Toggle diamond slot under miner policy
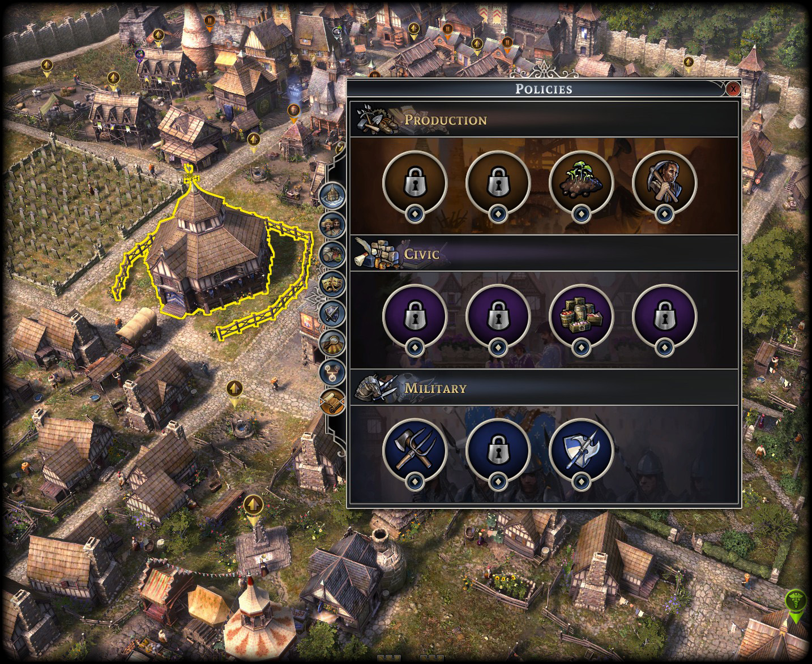The image size is (812, 664). 664,214
